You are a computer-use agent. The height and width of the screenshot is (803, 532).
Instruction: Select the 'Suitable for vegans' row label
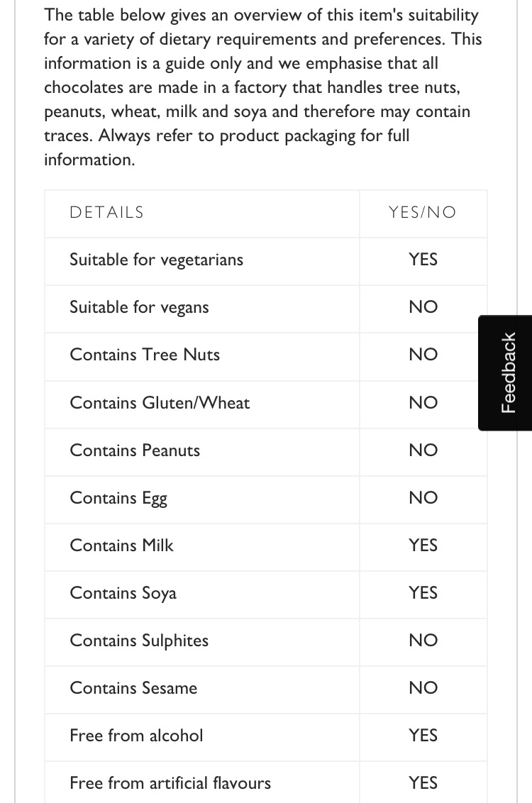coord(139,307)
